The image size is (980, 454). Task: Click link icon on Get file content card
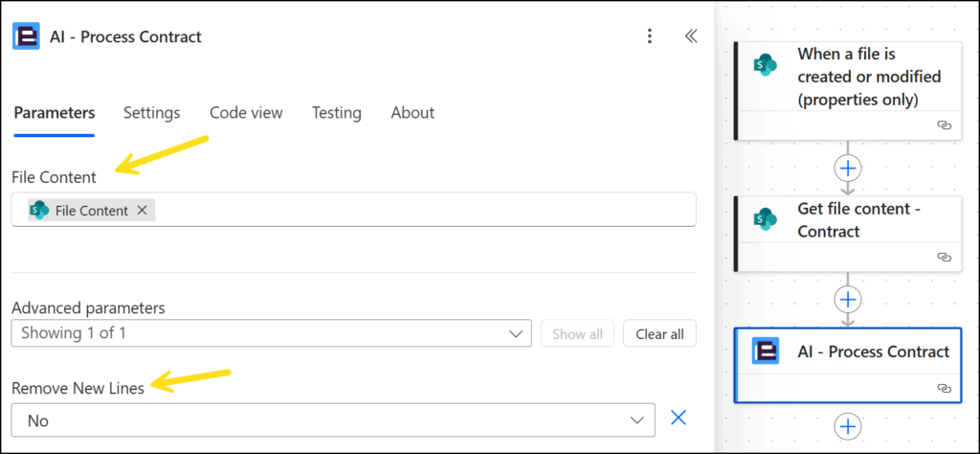click(x=944, y=257)
